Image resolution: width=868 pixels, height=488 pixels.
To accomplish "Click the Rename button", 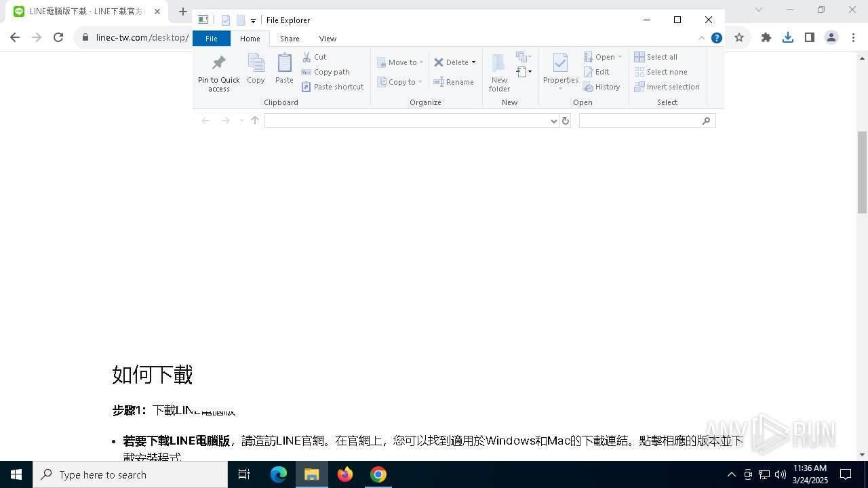I will [x=454, y=82].
